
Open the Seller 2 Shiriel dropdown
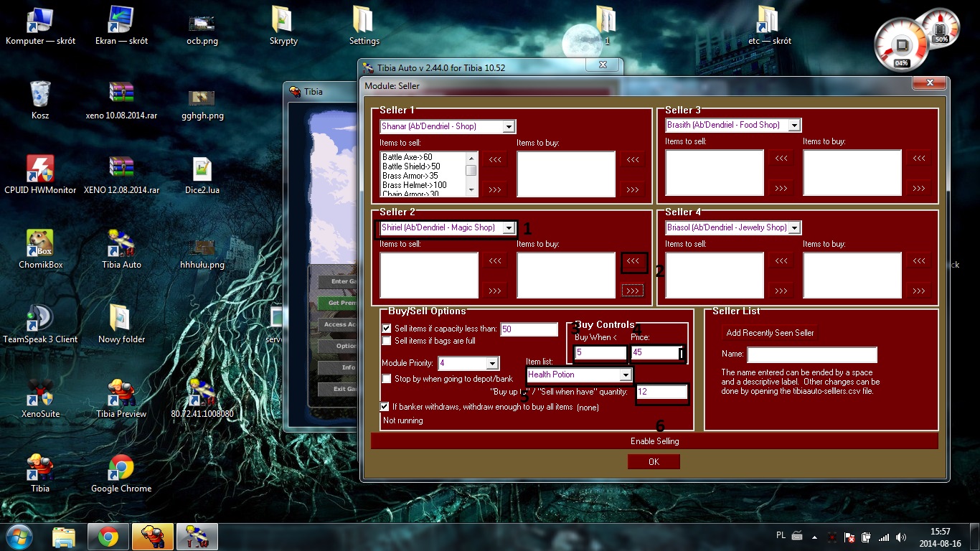pyautogui.click(x=509, y=228)
